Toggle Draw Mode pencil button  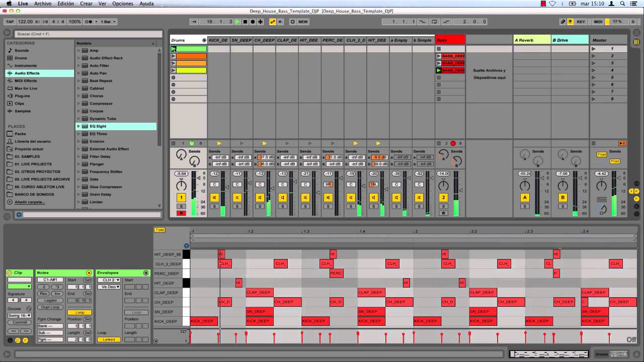pyautogui.click(x=563, y=22)
